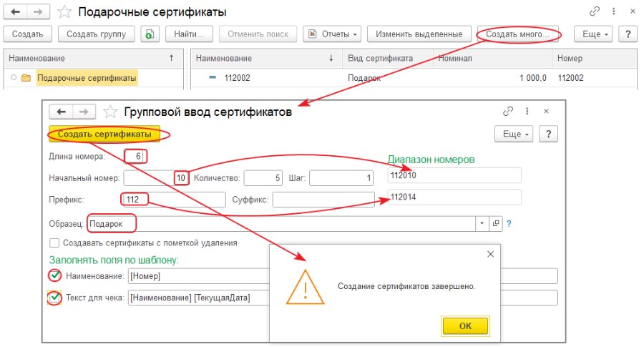Open Еще menu in the main toolbar
The height and width of the screenshot is (347, 644).
593,34
